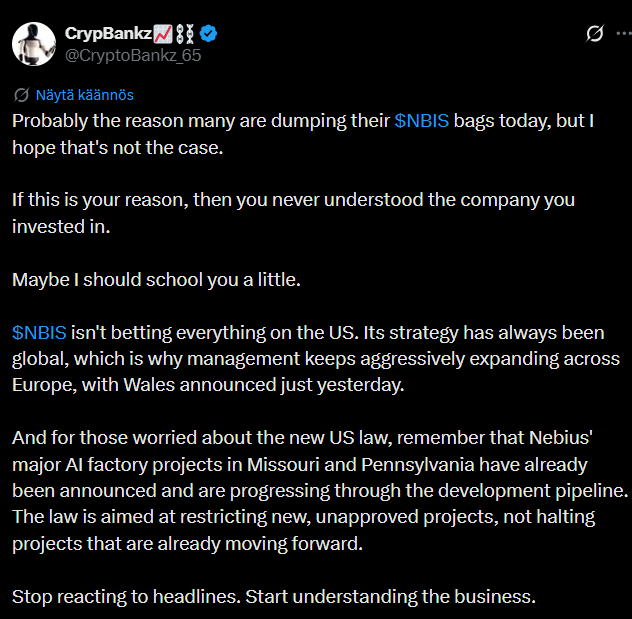This screenshot has height=619, width=632.
Task: Click the red chart emoji in display name
Action: point(163,34)
